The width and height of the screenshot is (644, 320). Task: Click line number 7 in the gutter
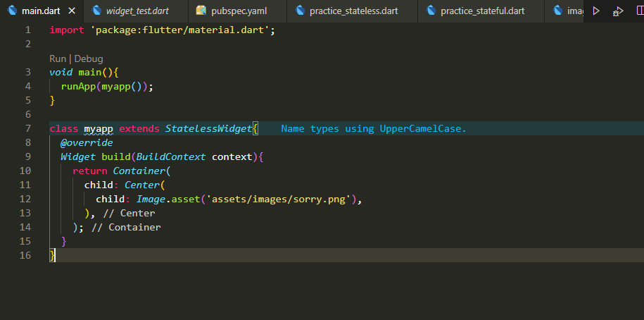point(27,128)
